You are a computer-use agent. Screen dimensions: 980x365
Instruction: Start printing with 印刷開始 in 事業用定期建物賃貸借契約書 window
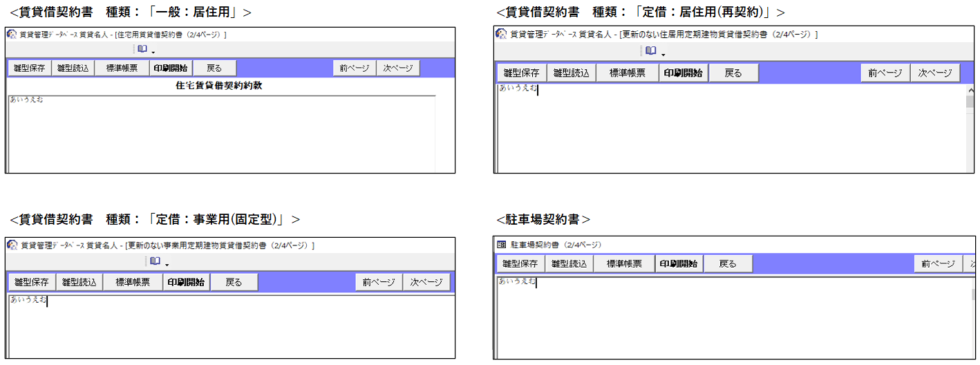pyautogui.click(x=186, y=282)
